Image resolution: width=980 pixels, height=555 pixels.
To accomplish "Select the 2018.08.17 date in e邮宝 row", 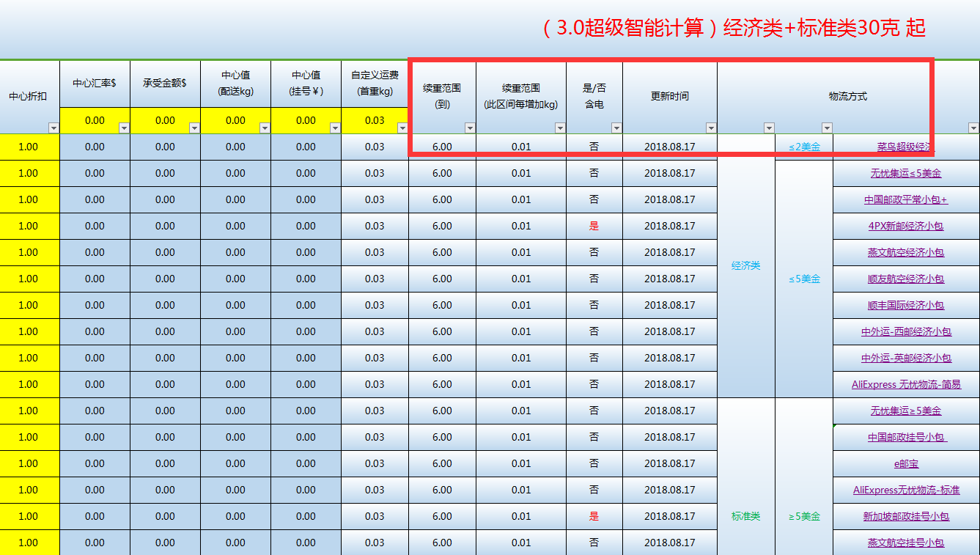I will (x=670, y=464).
